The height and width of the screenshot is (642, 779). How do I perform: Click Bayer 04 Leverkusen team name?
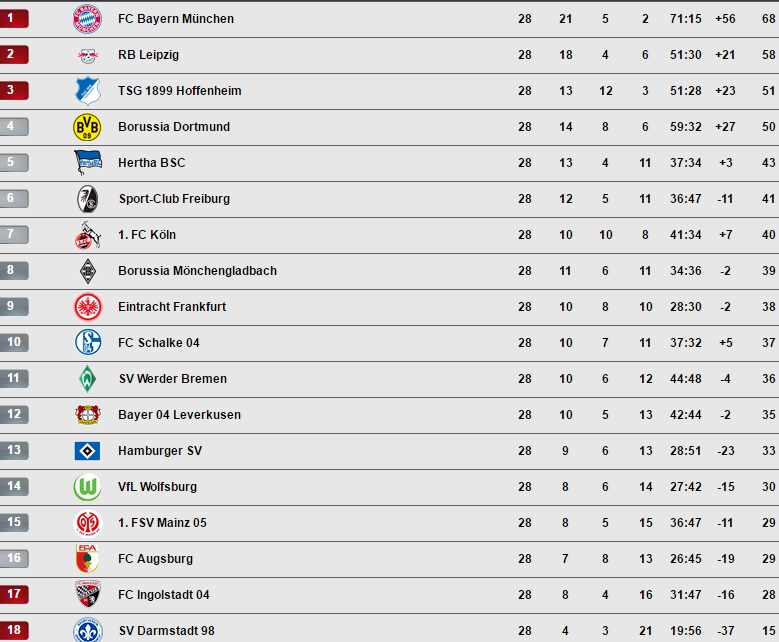click(179, 415)
